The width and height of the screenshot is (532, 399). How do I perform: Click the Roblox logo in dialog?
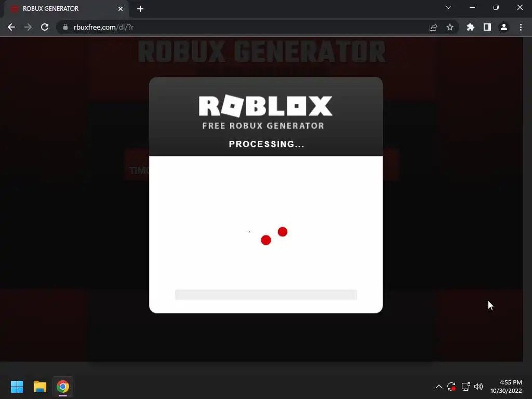coord(265,106)
